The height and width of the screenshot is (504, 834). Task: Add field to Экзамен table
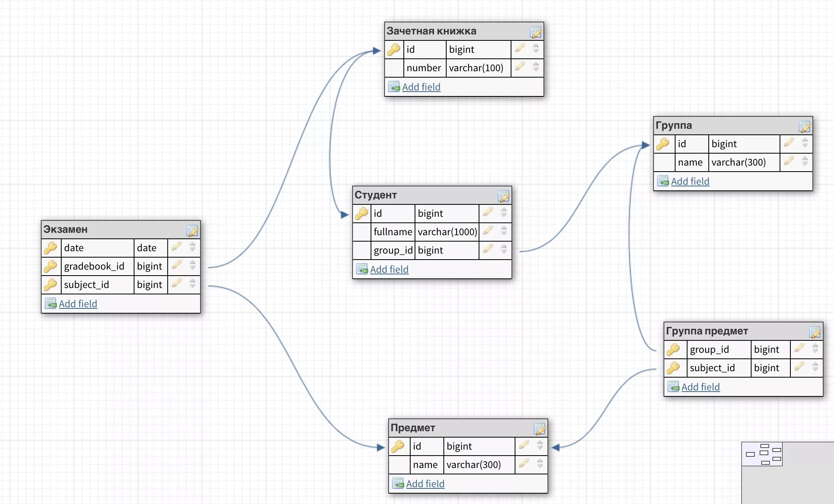78,304
